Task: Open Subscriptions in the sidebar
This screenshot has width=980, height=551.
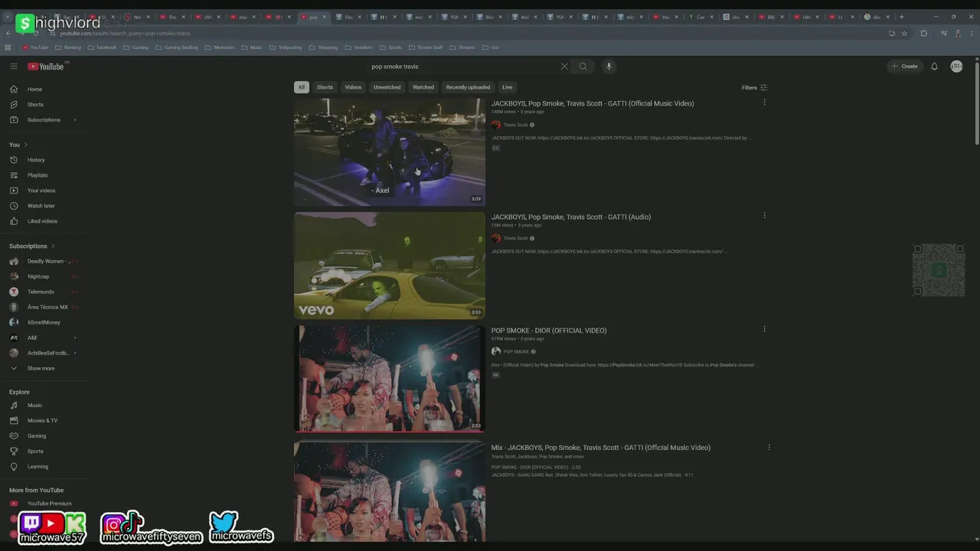Action: click(44, 120)
